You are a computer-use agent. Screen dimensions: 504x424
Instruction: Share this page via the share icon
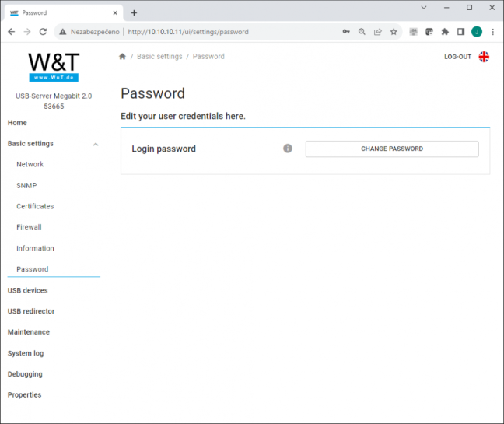[378, 32]
